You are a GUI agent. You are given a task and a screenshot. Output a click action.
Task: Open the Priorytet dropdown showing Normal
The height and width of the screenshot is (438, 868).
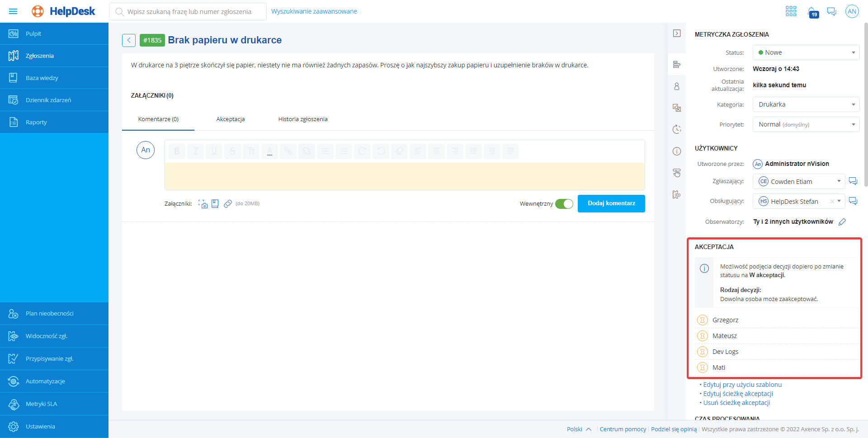pos(806,124)
